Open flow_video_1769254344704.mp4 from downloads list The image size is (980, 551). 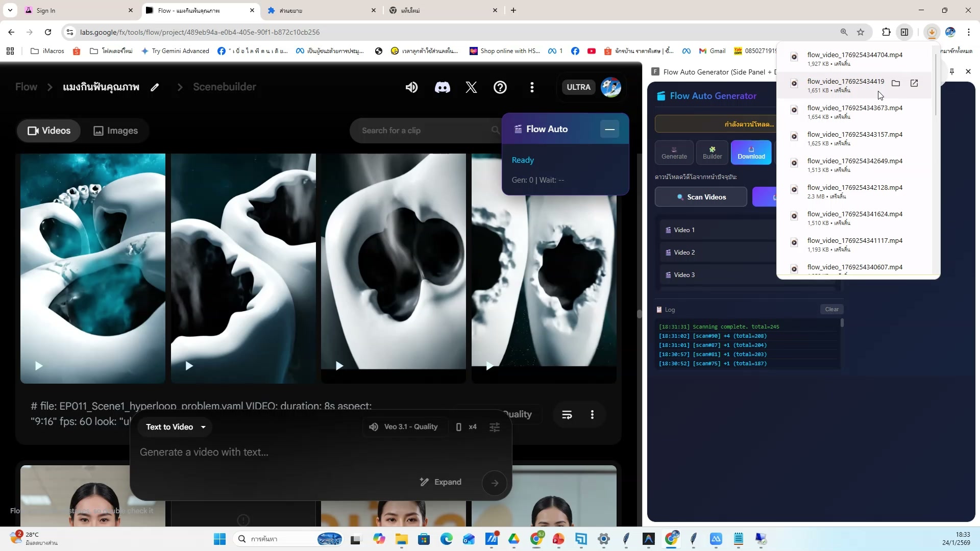tap(854, 55)
